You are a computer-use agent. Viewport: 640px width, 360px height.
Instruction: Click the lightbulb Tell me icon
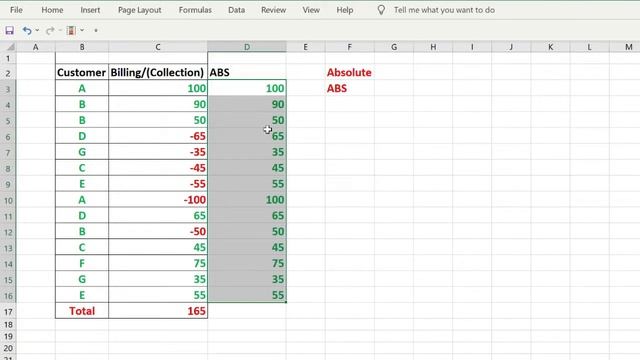pyautogui.click(x=381, y=10)
